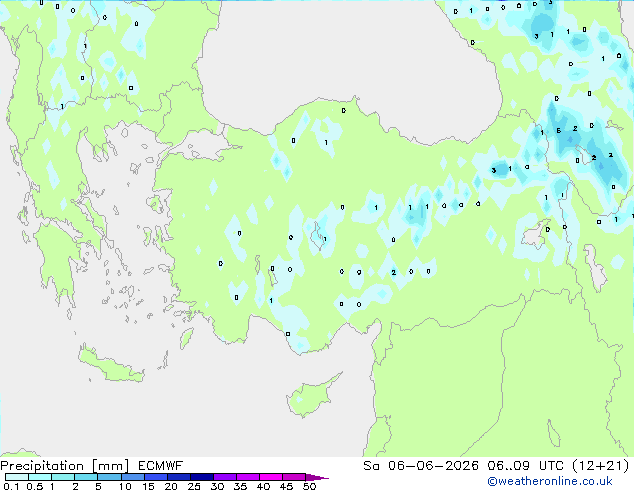The image size is (634, 490).
Task: Click the '35' legend value label
Action: tap(240, 486)
